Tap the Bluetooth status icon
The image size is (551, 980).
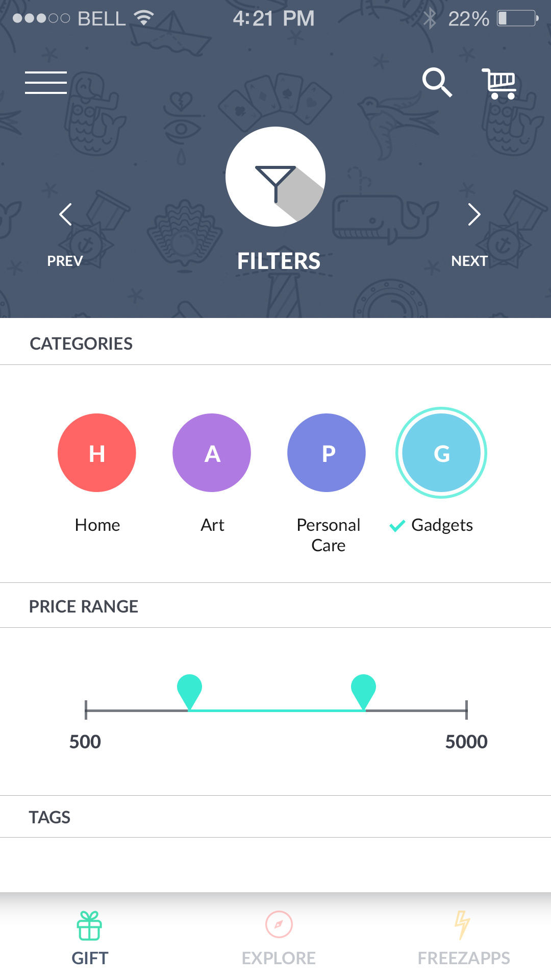pos(430,19)
